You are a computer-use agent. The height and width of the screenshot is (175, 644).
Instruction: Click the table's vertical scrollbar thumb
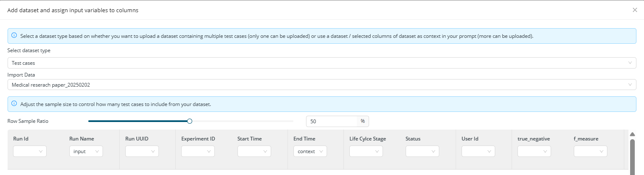click(633, 157)
